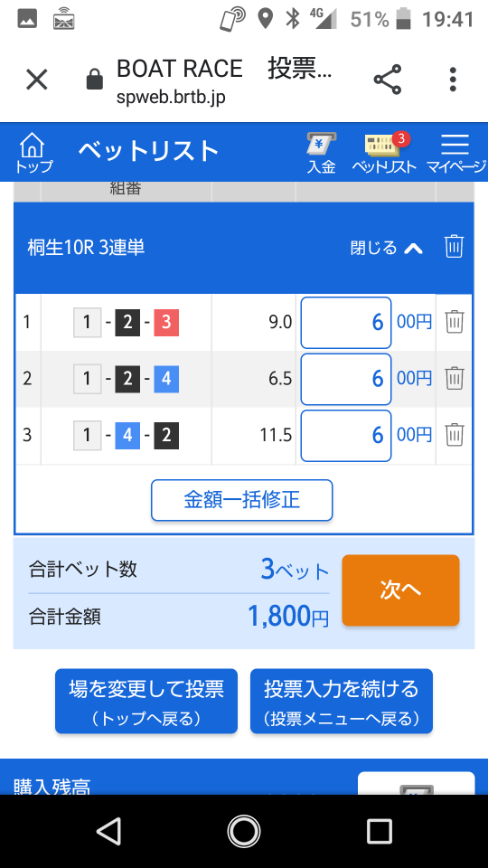Share the page via share icon
488x868 pixels.
(x=388, y=80)
